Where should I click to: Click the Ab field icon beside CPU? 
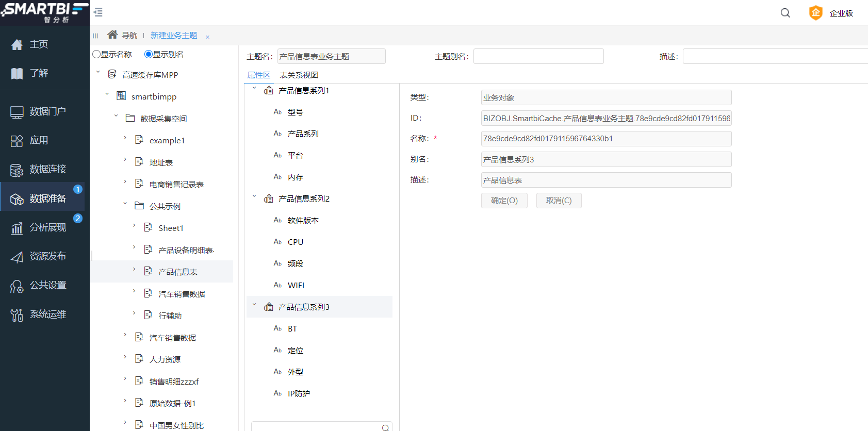click(x=277, y=241)
